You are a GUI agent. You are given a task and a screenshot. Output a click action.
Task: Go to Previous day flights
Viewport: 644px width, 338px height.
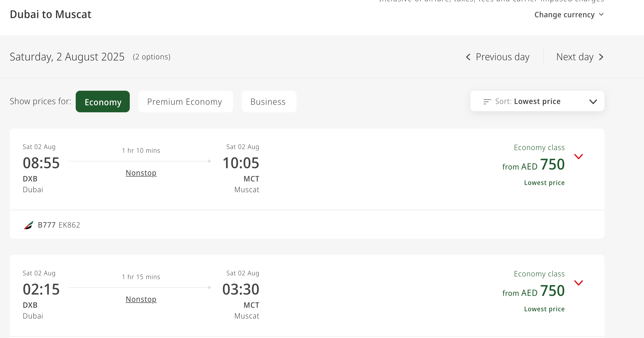[x=502, y=57]
